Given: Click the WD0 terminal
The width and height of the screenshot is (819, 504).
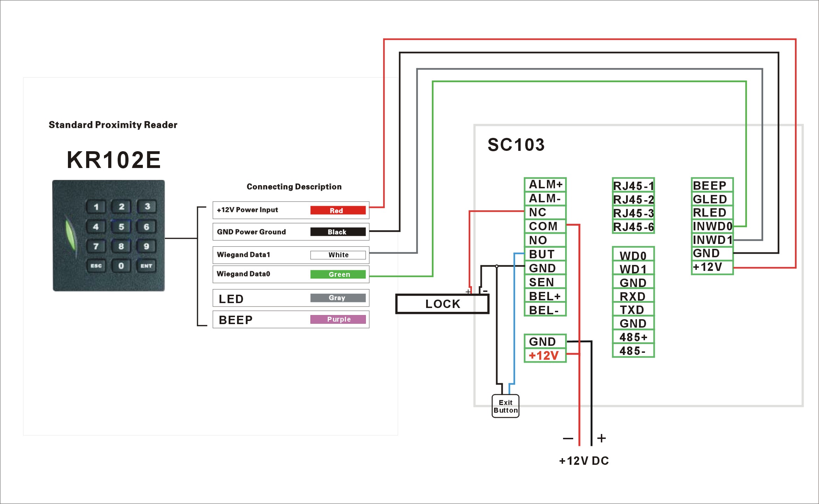Looking at the screenshot, I should point(633,254).
